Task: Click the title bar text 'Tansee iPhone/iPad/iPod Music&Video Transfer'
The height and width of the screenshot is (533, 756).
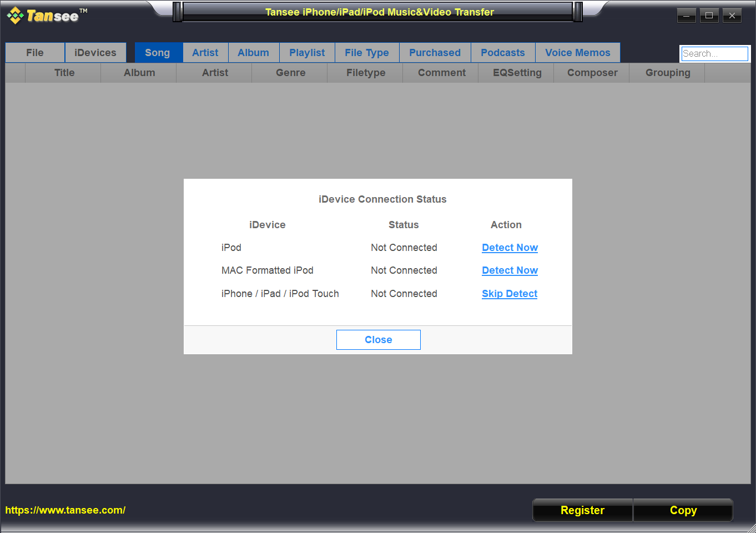Action: (380, 12)
